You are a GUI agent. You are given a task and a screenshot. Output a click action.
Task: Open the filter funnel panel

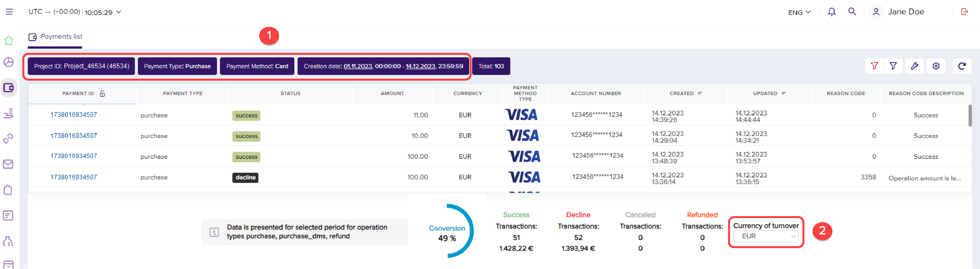893,66
